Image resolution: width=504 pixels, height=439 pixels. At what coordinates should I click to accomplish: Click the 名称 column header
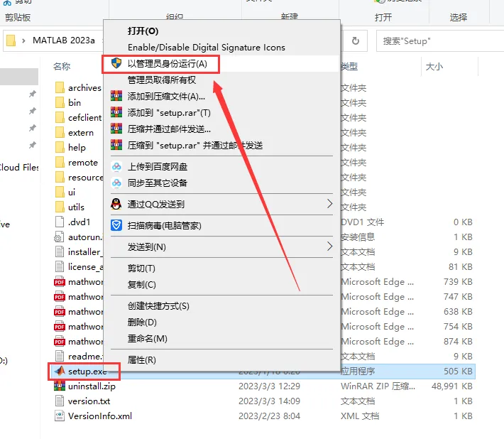coord(62,66)
